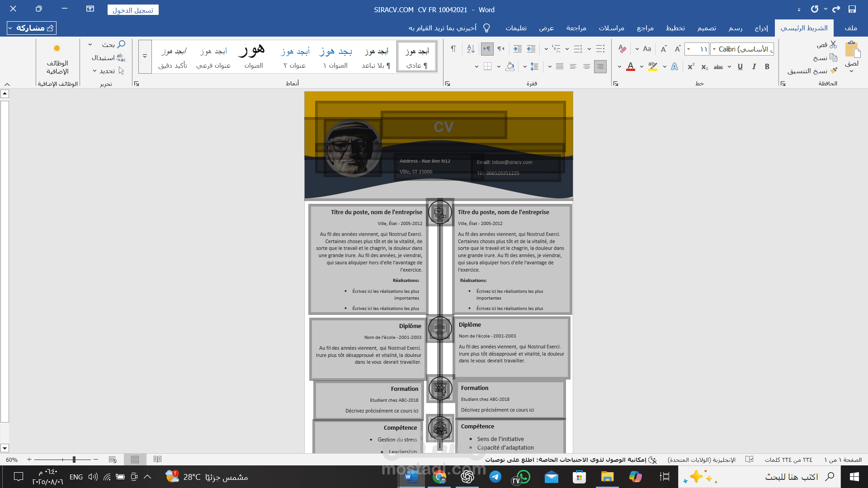The width and height of the screenshot is (868, 488).
Task: Apply the yellow text highlight color
Action: pyautogui.click(x=652, y=67)
